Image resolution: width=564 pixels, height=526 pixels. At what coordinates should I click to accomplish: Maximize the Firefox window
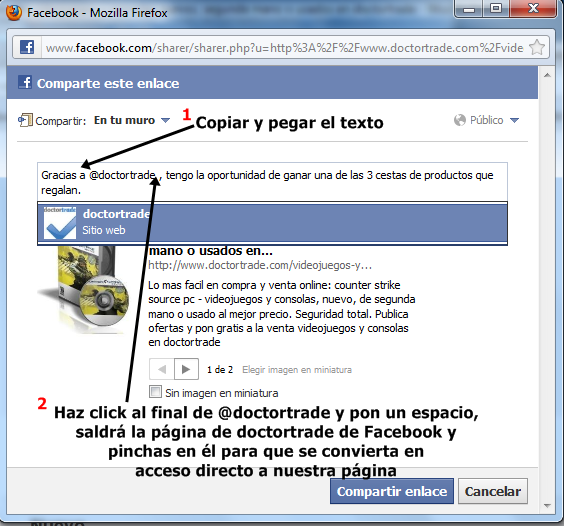pos(495,9)
